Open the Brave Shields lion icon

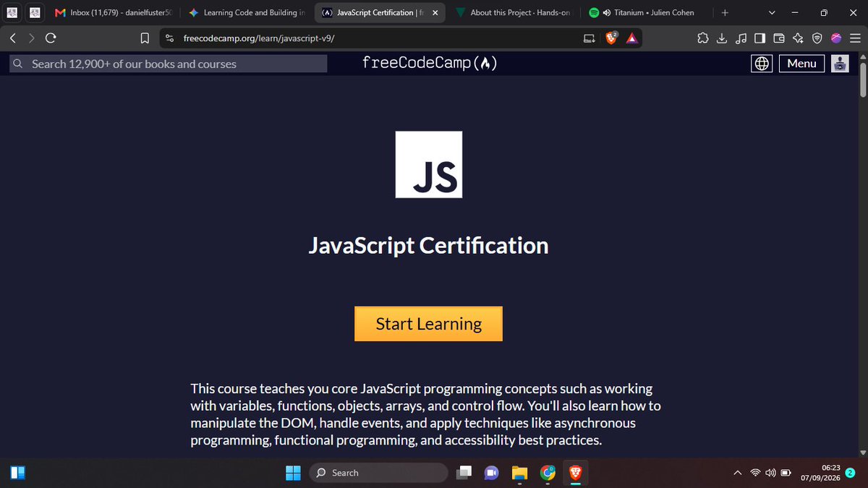pos(611,38)
